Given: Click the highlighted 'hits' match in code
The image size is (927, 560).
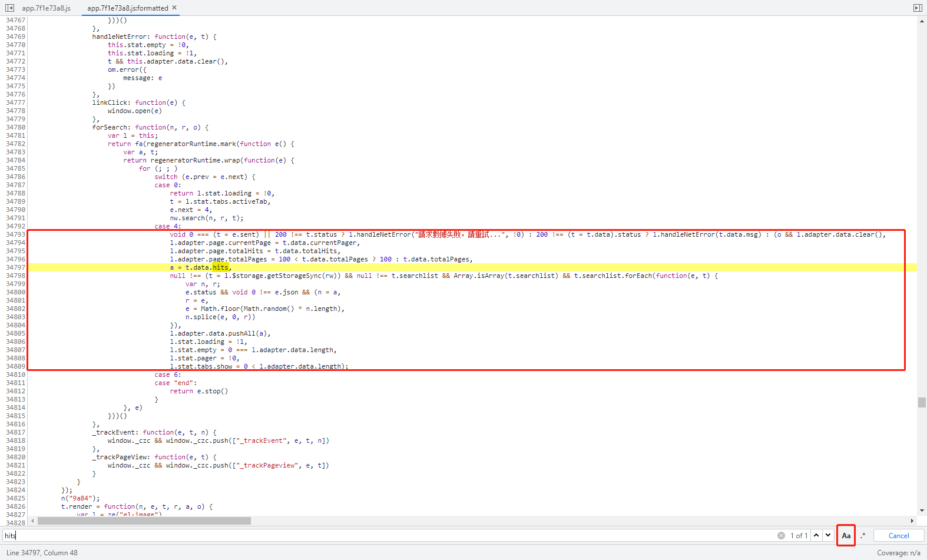Looking at the screenshot, I should [x=220, y=267].
